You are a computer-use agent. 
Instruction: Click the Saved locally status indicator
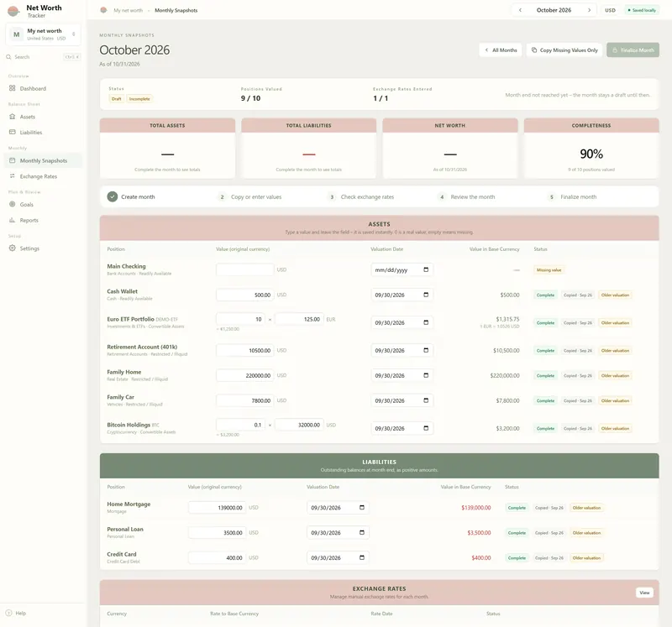pyautogui.click(x=642, y=10)
